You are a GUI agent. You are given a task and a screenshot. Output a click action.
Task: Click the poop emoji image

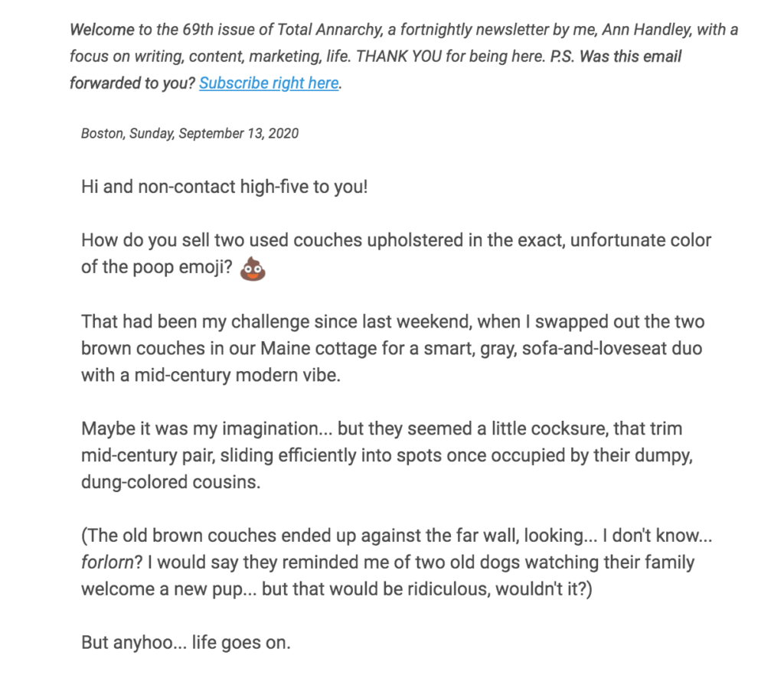coord(253,269)
